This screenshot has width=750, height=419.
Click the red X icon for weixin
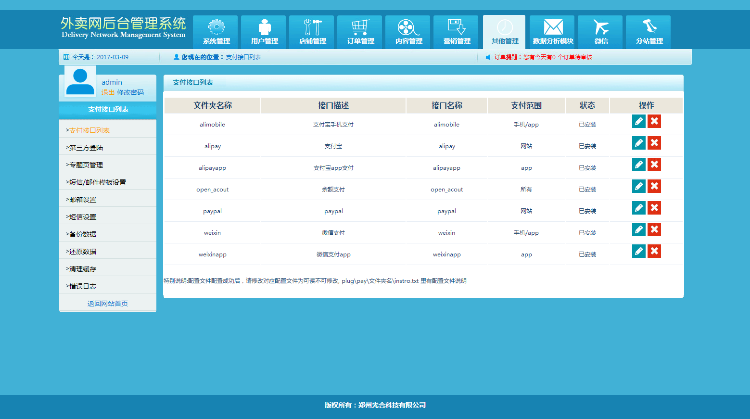[x=654, y=230]
